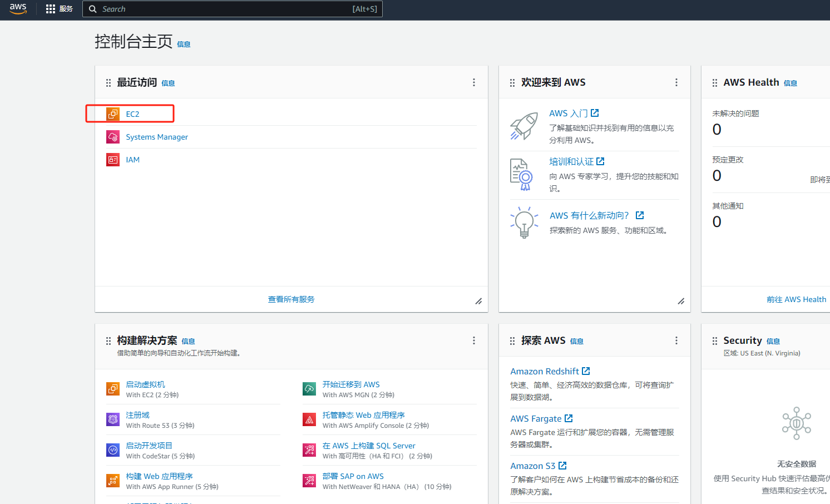Click the rocket icon for AWS 入门
This screenshot has height=504, width=830.
coord(524,126)
